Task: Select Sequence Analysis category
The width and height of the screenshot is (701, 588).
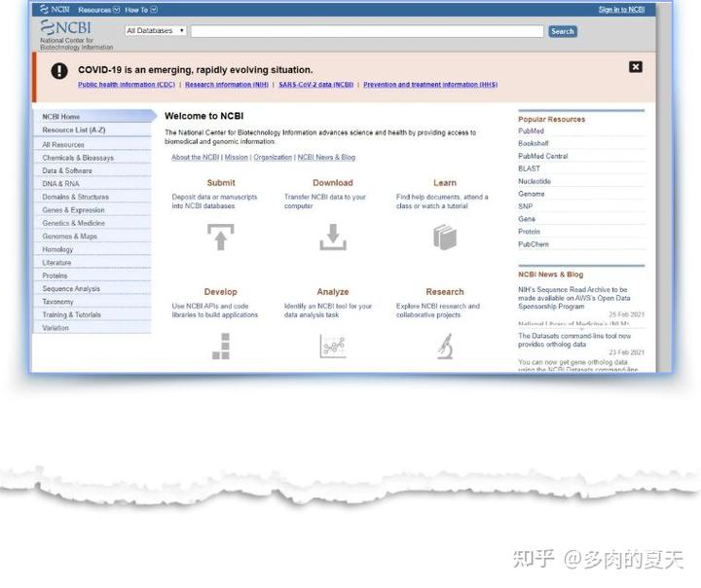Action: 92,289
